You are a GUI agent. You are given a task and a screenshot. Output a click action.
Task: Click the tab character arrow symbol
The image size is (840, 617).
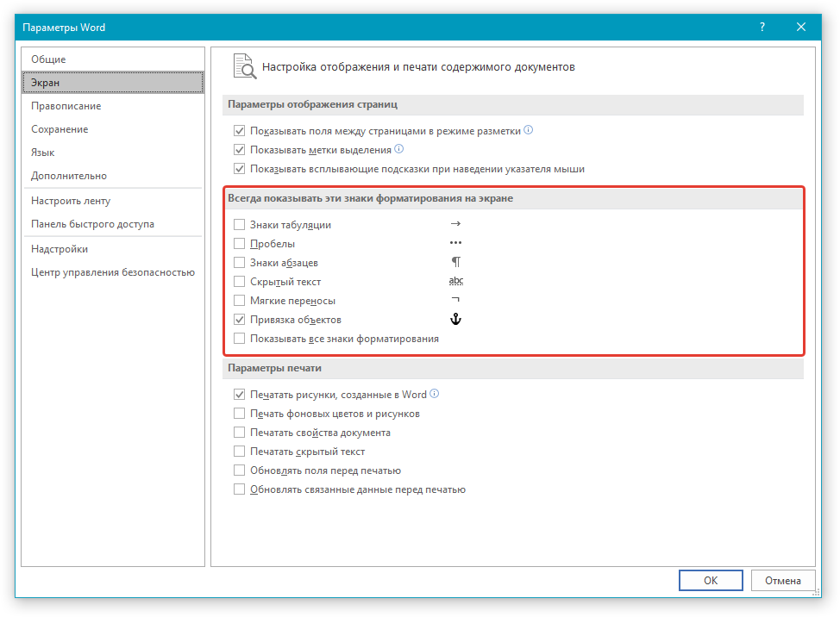tap(455, 224)
